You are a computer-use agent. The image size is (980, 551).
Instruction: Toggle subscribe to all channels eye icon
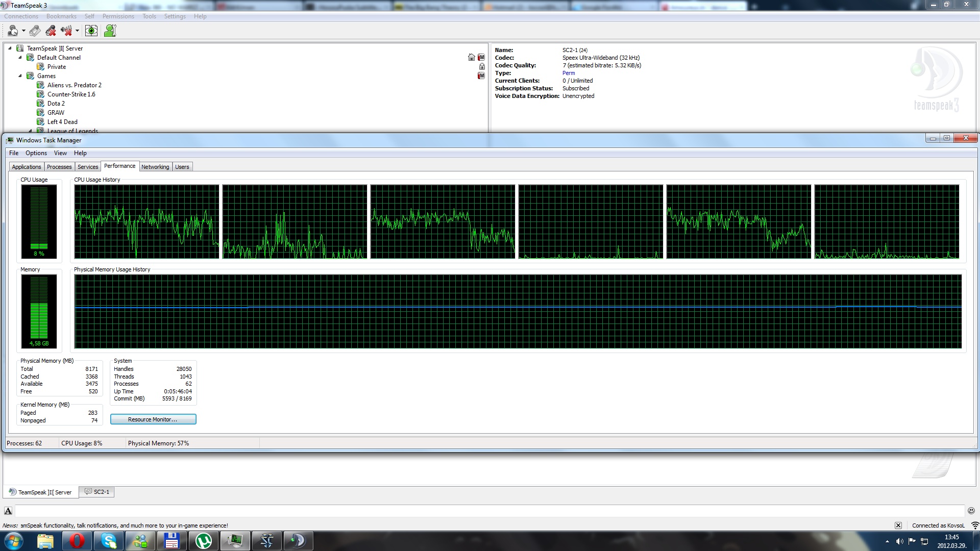91,31
